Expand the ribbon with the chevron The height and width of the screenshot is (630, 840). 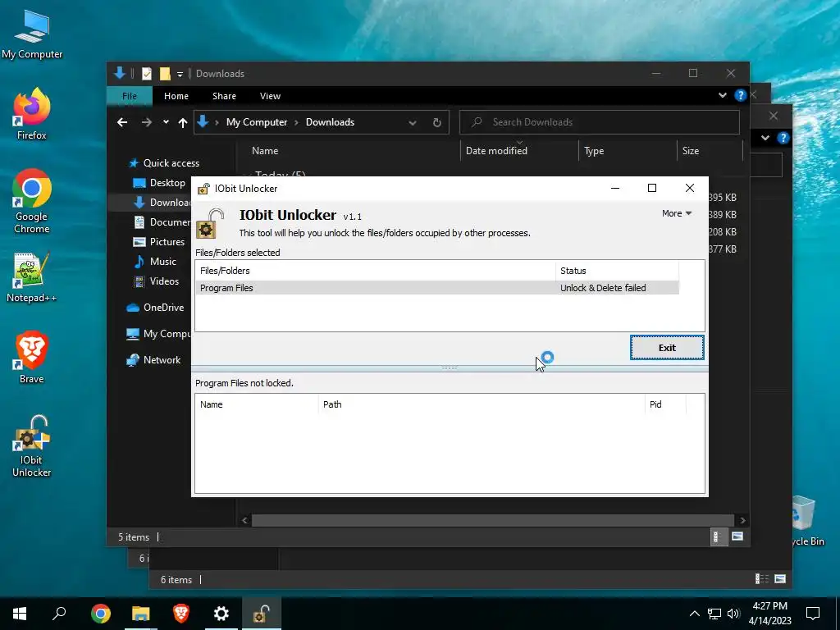[722, 95]
